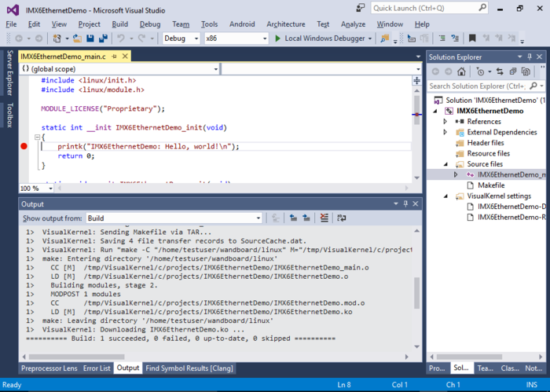
Task: Click Go to Previous Message in Output toolbar
Action: (293, 218)
